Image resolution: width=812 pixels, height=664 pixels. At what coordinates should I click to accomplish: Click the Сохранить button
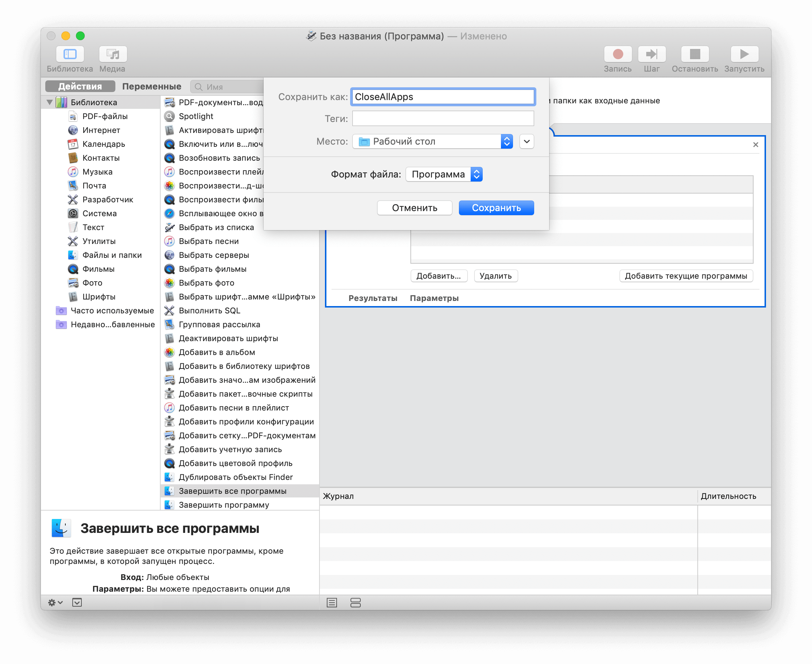(x=496, y=208)
